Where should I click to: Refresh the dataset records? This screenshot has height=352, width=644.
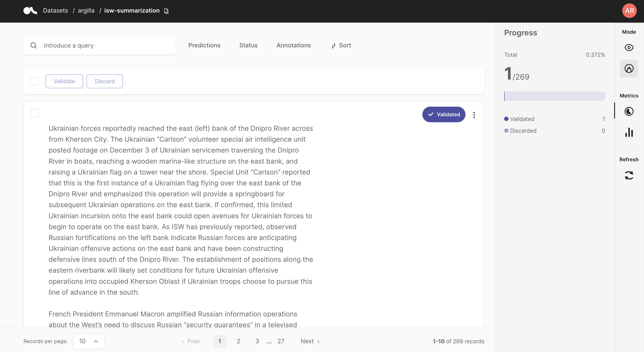coord(629,175)
